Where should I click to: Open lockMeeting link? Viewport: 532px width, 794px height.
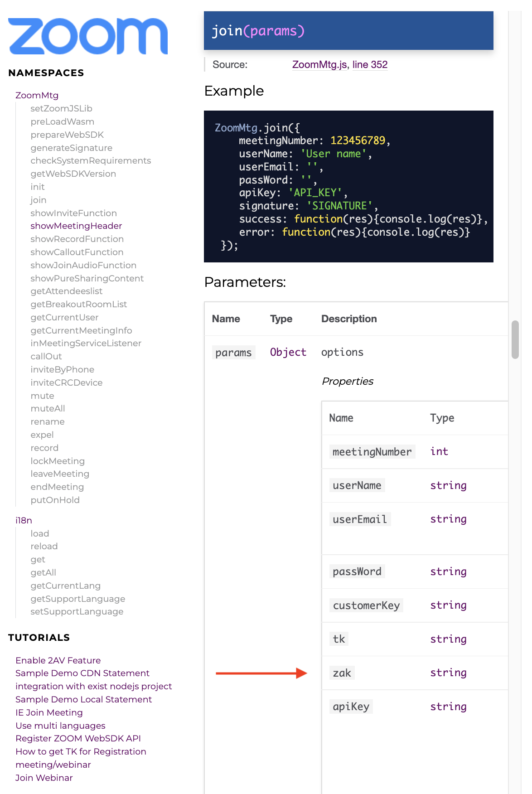58,461
